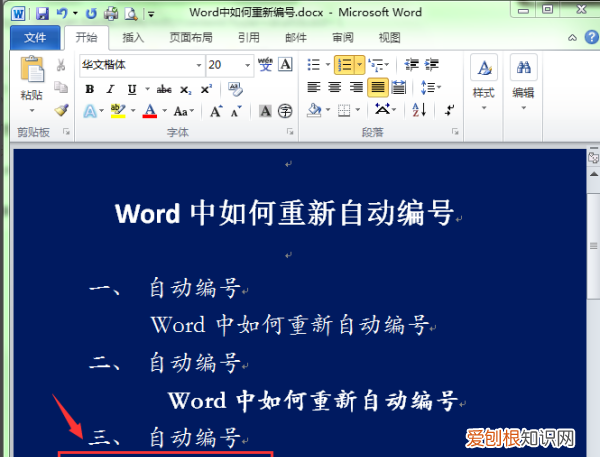This screenshot has width=600, height=457.
Task: Open the highlight color dropdown arrow
Action: [x=133, y=111]
